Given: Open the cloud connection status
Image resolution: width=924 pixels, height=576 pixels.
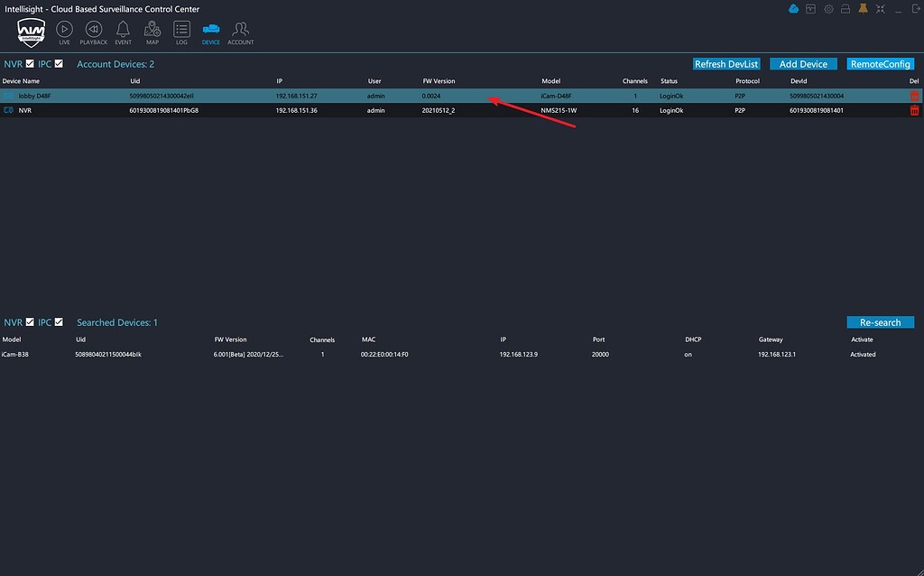Looking at the screenshot, I should (793, 8).
